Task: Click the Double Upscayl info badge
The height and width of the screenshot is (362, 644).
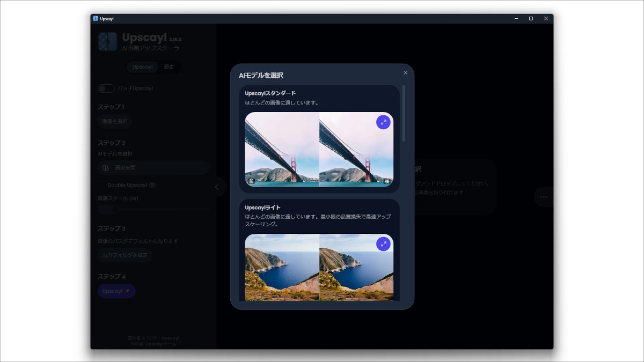Action: [x=152, y=185]
